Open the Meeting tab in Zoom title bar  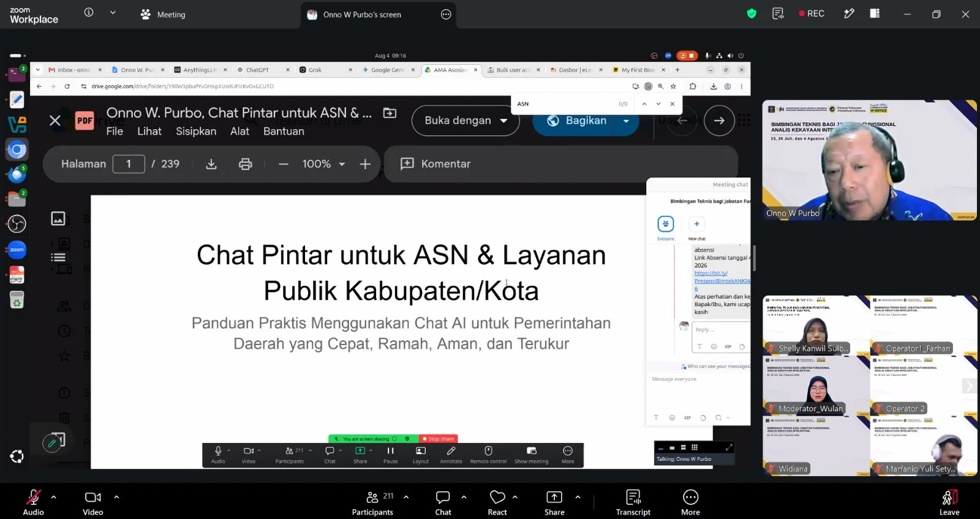coord(163,14)
